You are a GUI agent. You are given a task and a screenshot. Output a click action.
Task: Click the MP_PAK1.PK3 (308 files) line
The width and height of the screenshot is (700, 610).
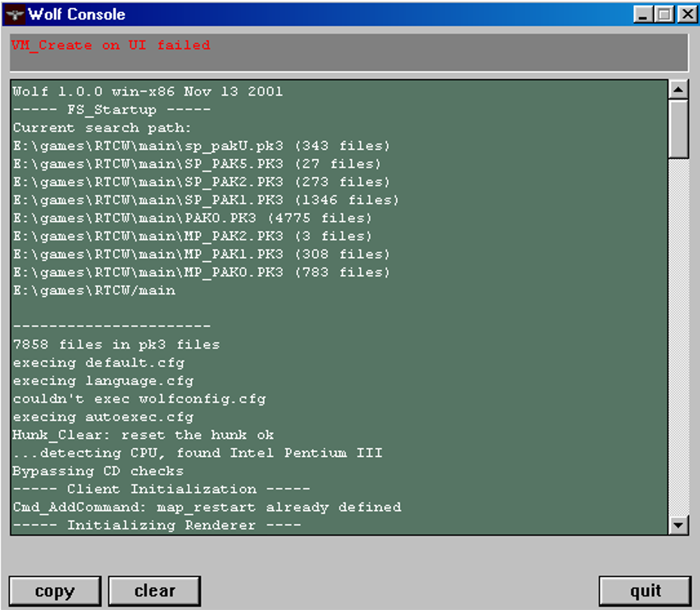[x=201, y=254]
